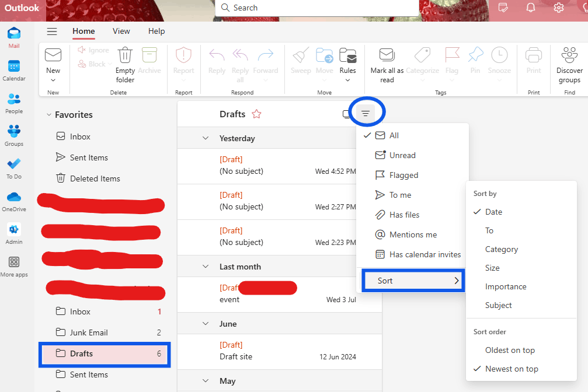Screen dimensions: 588x392
Task: Click the Outlook logo text
Action: (x=22, y=8)
